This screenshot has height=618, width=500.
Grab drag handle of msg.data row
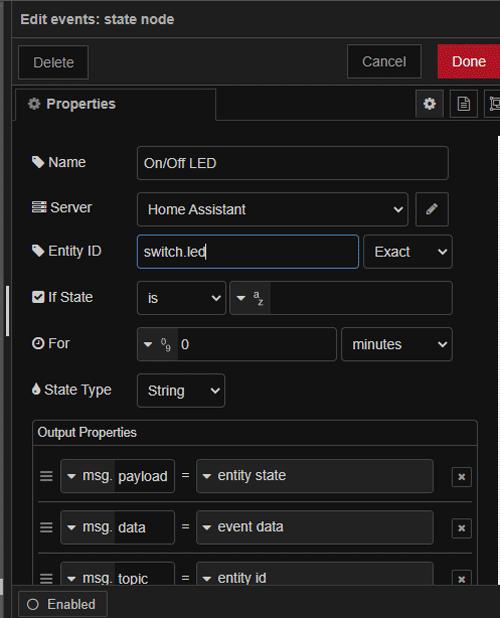46,527
